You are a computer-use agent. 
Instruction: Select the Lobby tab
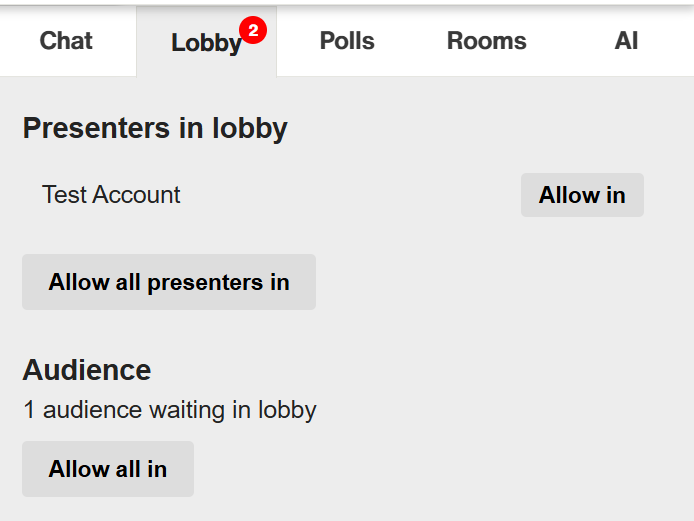coord(207,42)
